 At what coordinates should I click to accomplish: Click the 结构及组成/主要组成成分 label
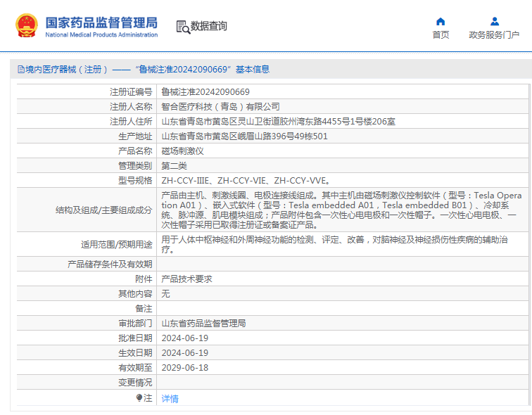coord(104,210)
